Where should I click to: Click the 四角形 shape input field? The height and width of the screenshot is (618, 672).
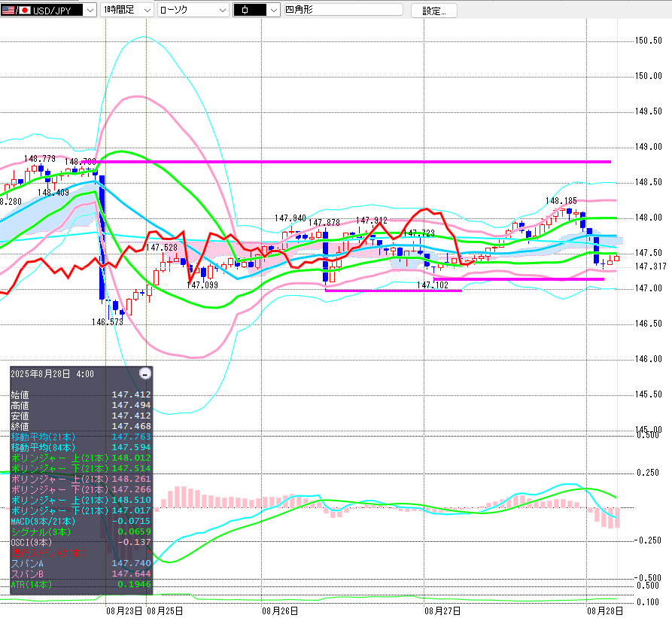[344, 10]
